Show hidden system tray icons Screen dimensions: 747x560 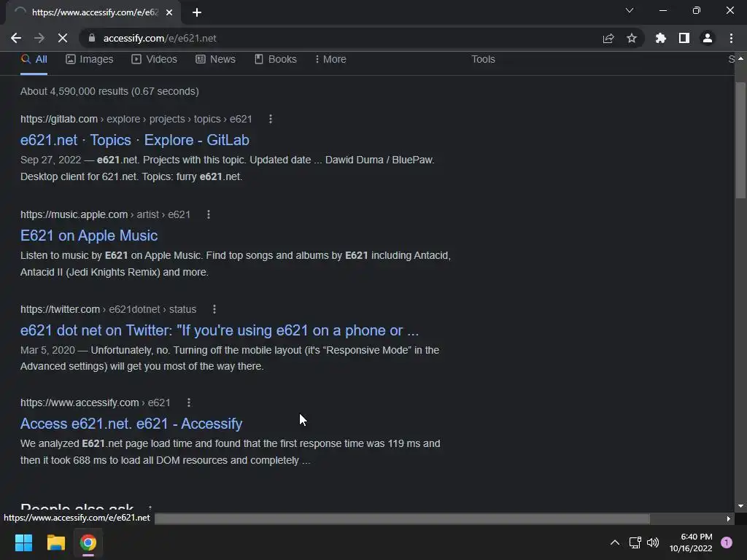(x=615, y=542)
